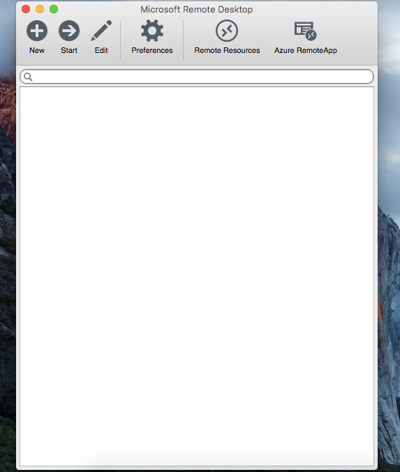Click the magnifier icon in search box
Screen dimensions: 400x472
tap(28, 77)
